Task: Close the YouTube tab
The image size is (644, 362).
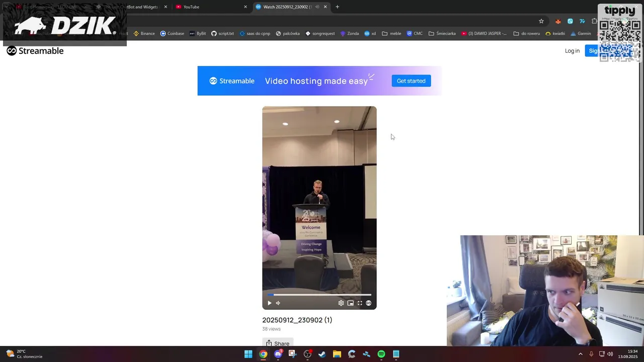Action: coord(246,7)
